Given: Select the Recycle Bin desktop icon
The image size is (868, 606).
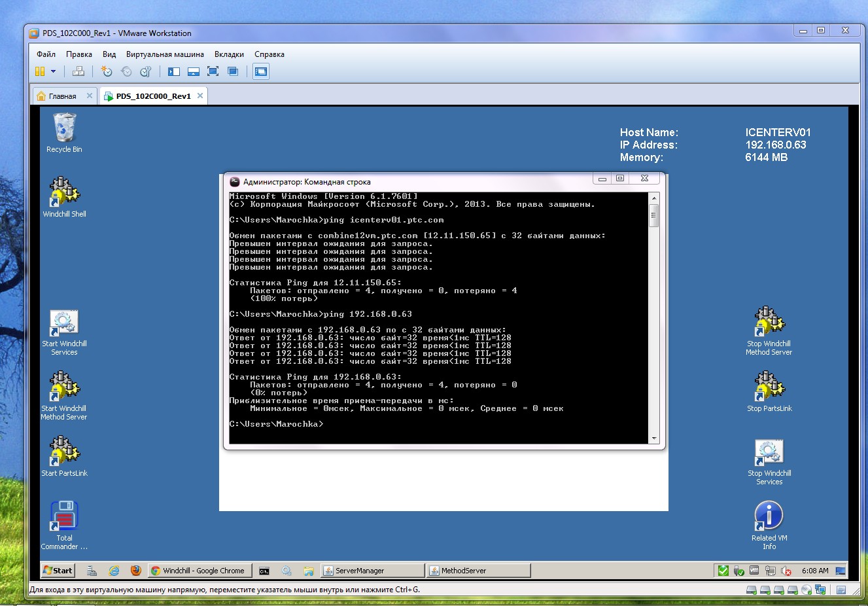Looking at the screenshot, I should pos(64,133).
